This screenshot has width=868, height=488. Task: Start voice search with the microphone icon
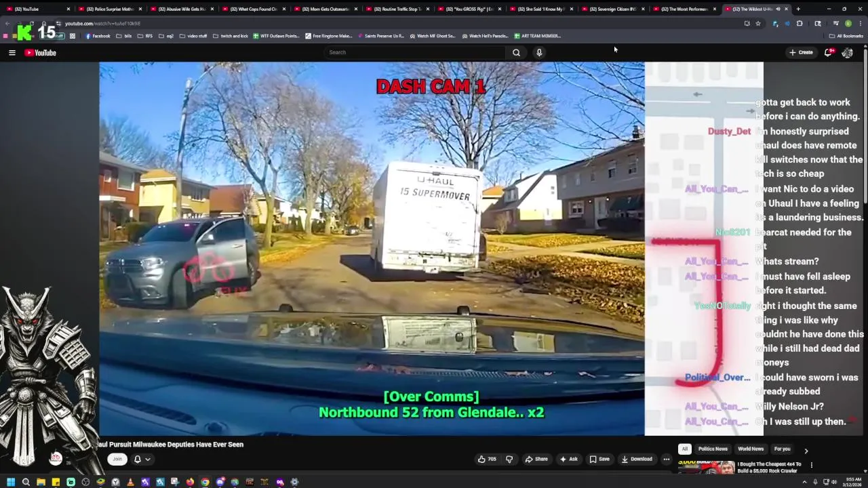tap(539, 52)
